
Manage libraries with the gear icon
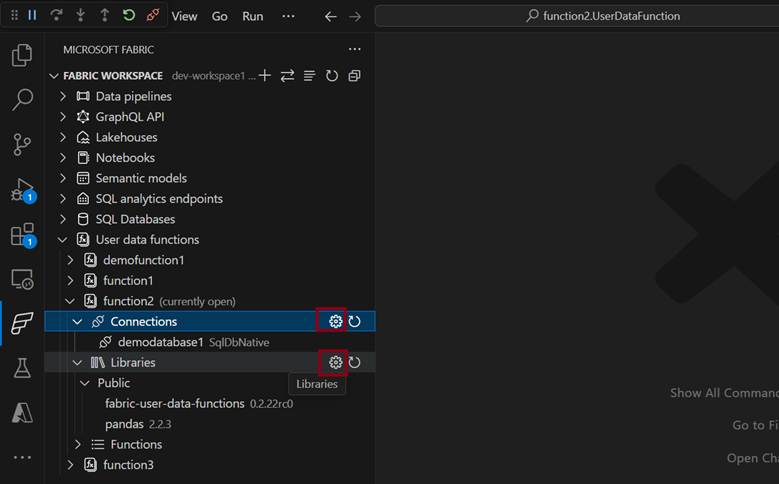coord(335,362)
